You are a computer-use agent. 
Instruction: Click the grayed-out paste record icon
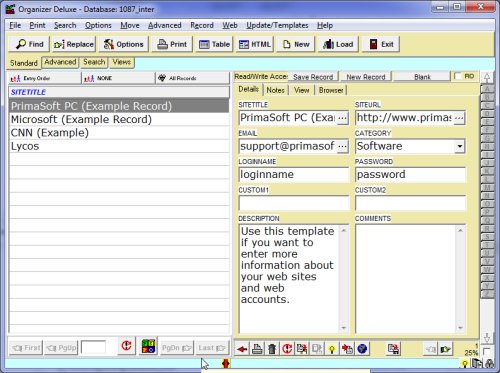[317, 349]
